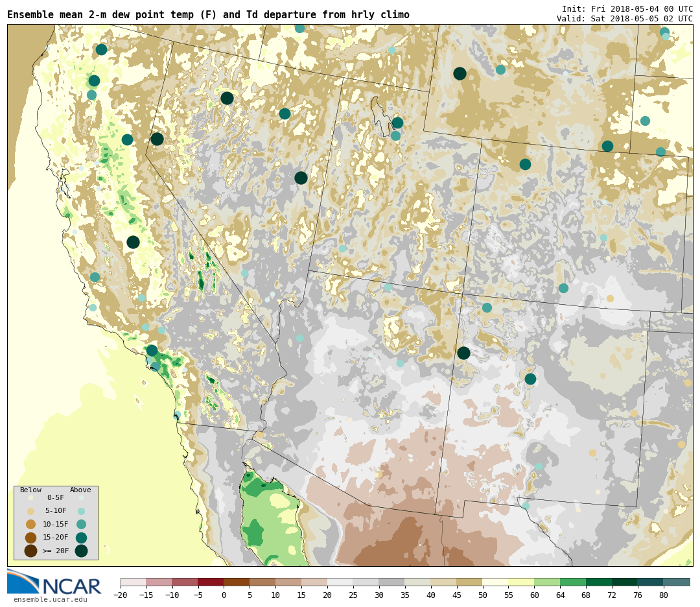This screenshot has height=607, width=700.
Task: Click the dark teal '>= 20F' above circle in legend
Action: coord(81,551)
